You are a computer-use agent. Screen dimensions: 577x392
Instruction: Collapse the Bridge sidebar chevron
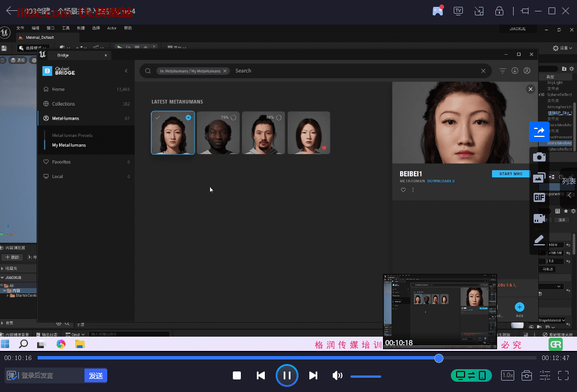[126, 71]
